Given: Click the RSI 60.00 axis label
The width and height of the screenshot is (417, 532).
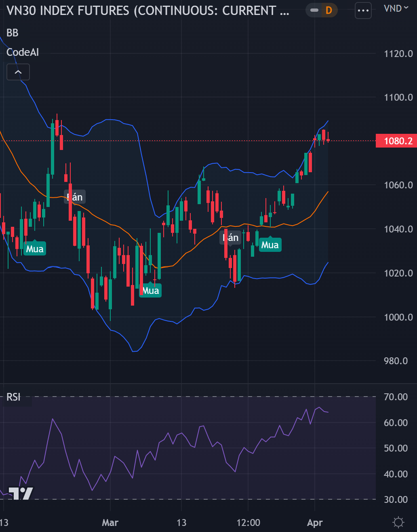Looking at the screenshot, I should tap(396, 423).
